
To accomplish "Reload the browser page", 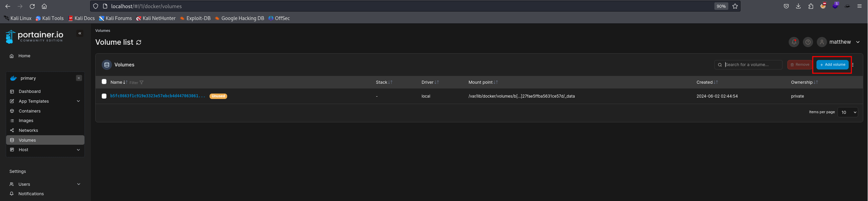I will click(32, 6).
